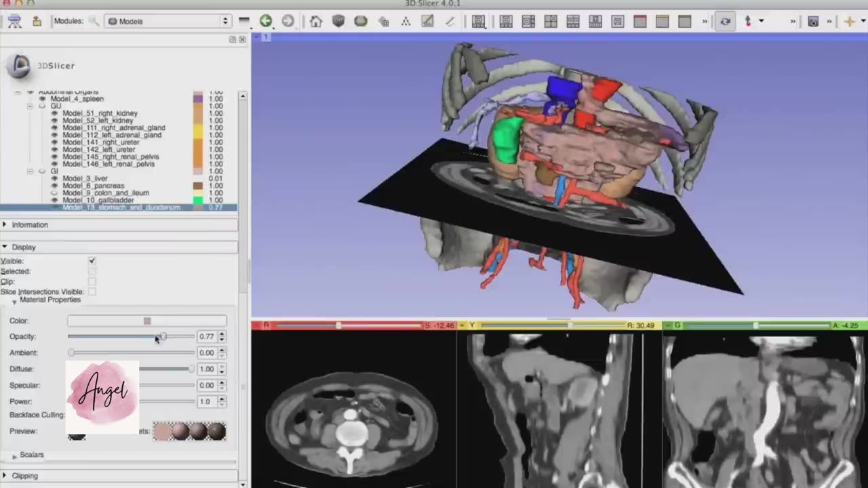The image size is (868, 488).
Task: Select the green slice only layout
Action: pos(685,21)
